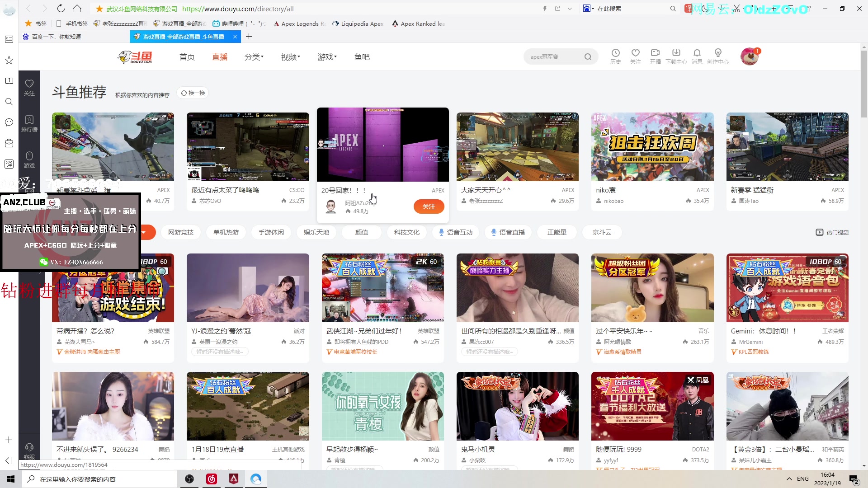Click the Windows Start button
The image size is (868, 488).
pos(11,479)
